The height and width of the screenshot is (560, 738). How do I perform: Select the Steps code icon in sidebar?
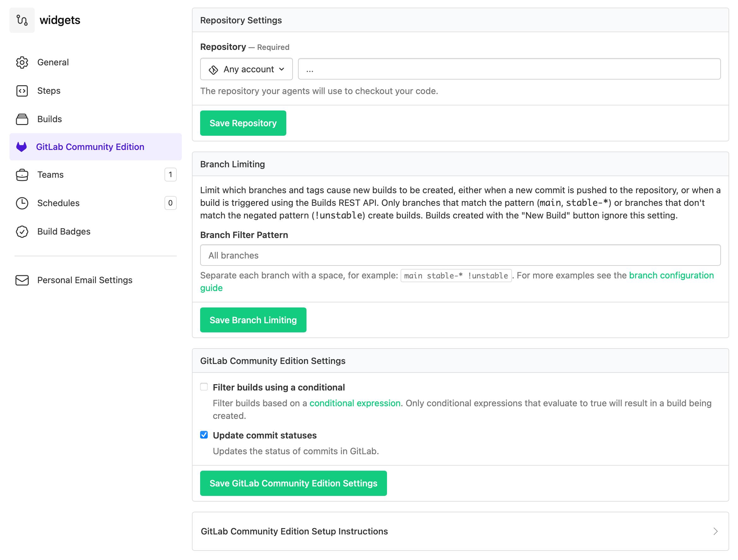22,91
